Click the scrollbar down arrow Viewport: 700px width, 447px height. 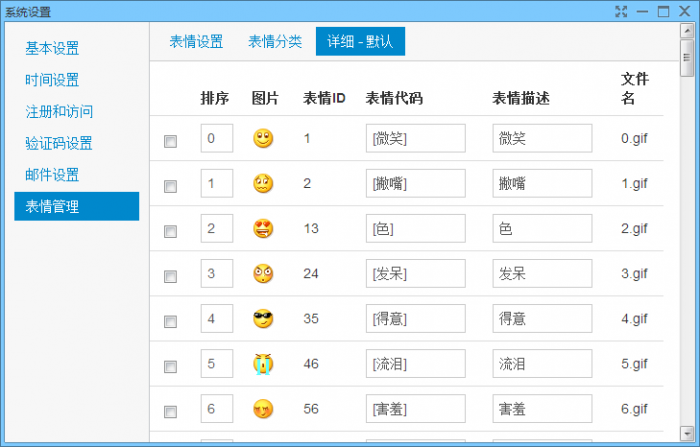click(687, 433)
